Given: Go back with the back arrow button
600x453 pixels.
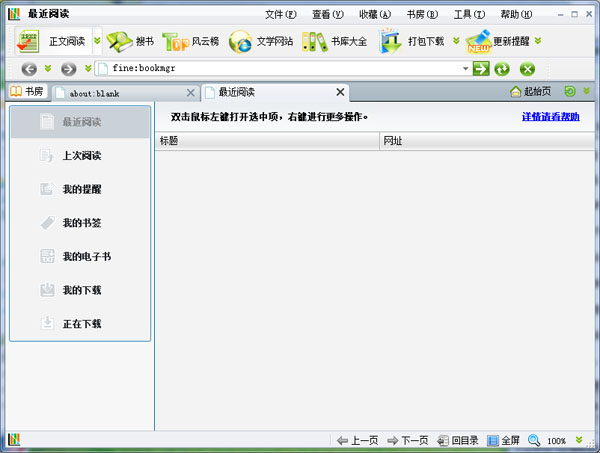Looking at the screenshot, I should [x=29, y=69].
